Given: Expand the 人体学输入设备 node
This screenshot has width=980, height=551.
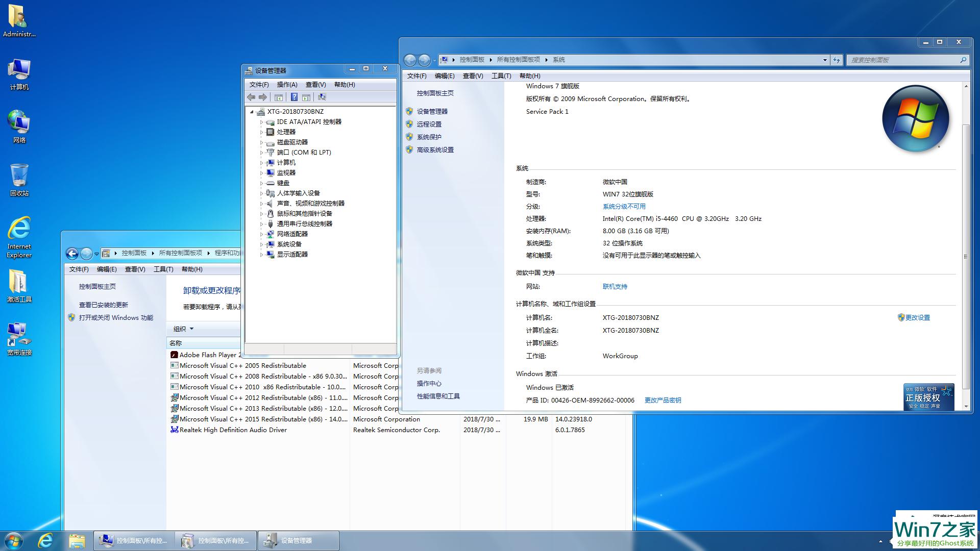Looking at the screenshot, I should pos(261,193).
